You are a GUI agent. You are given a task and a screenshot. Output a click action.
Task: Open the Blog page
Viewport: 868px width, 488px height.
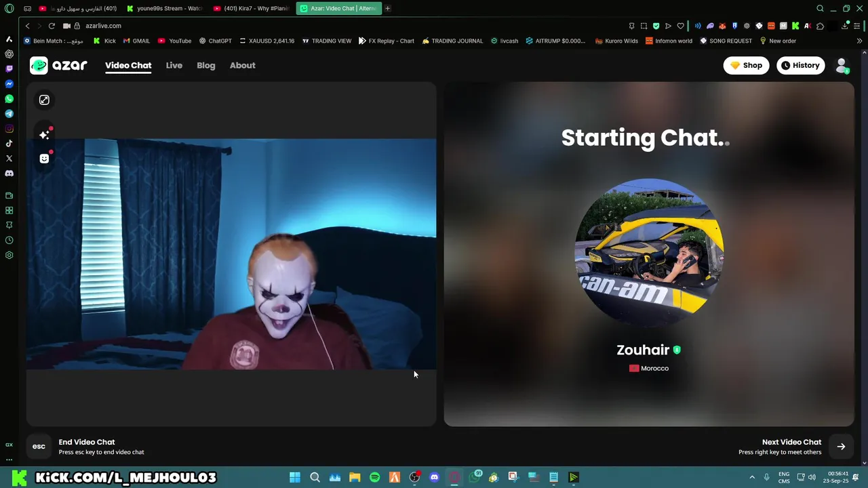click(206, 66)
